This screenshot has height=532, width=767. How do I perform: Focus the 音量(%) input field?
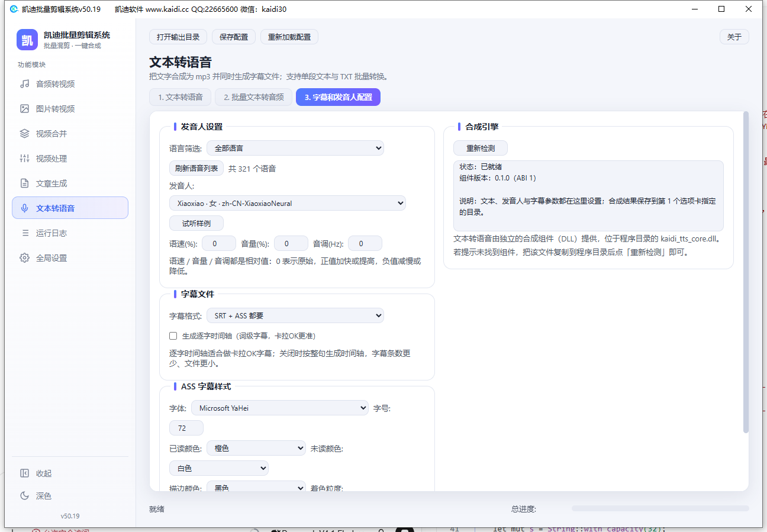291,243
